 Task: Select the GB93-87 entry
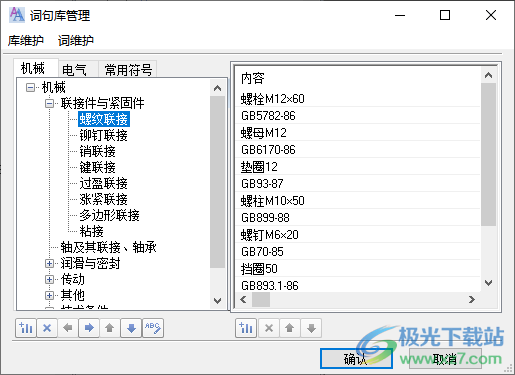click(x=358, y=184)
